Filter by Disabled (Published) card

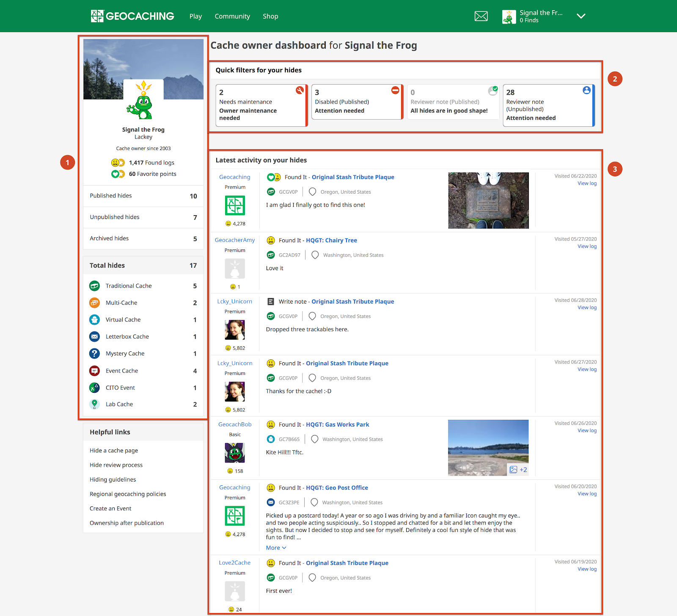tap(357, 102)
